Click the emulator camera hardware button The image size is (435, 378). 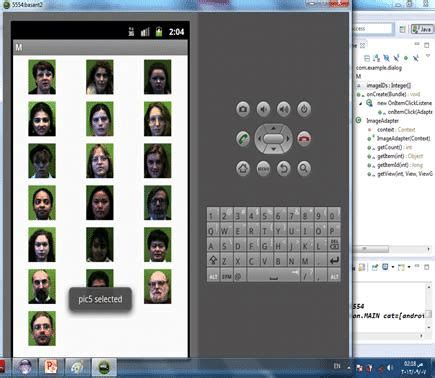pyautogui.click(x=243, y=109)
